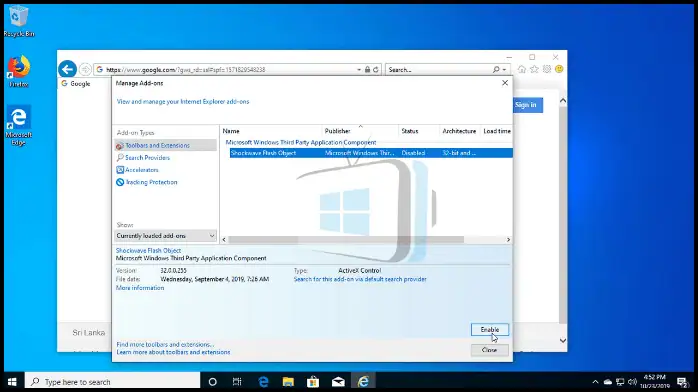
Task: Click Microsoft Windows Third Party Application Component group
Action: click(300, 142)
